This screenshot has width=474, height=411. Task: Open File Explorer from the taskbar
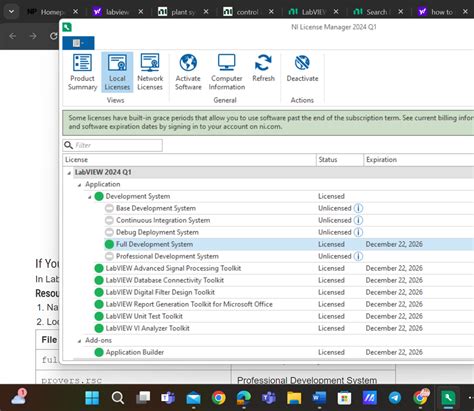[x=294, y=398]
